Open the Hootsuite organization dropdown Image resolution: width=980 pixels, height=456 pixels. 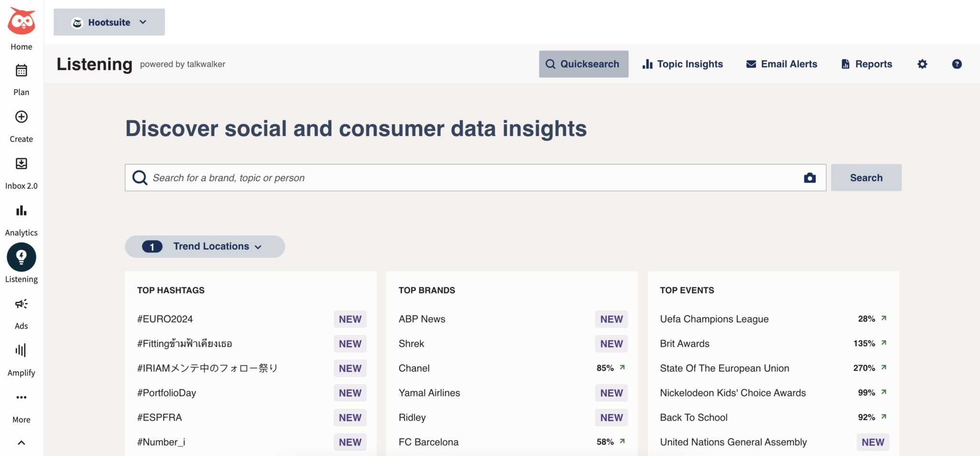click(x=109, y=22)
